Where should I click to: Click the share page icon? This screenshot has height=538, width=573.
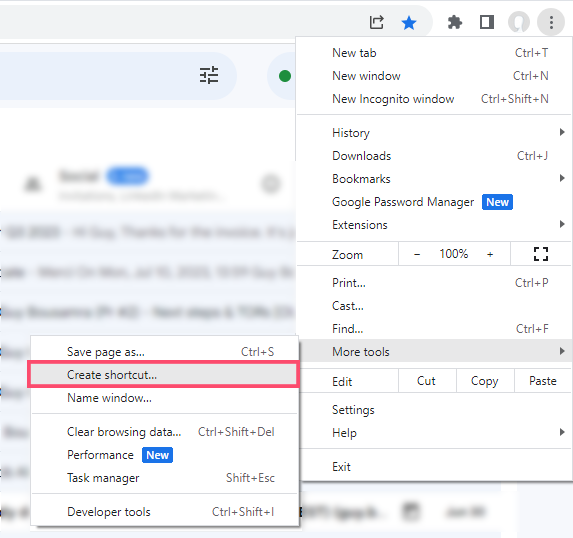[376, 22]
